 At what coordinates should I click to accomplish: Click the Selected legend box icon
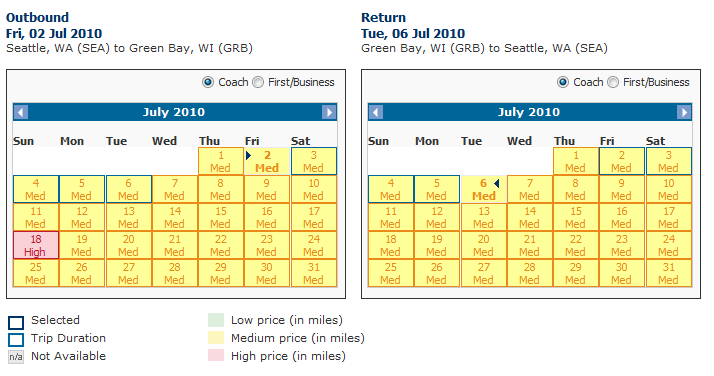16,322
